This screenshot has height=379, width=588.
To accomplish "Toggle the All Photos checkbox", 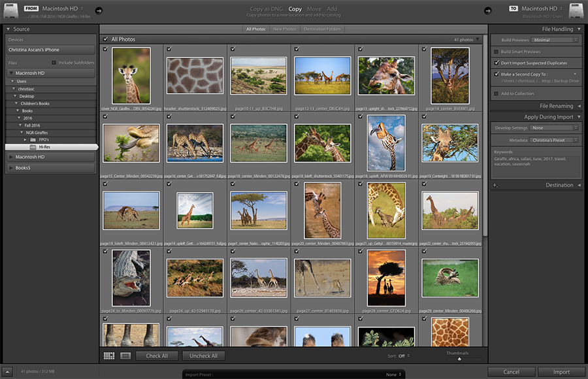I will (x=106, y=39).
